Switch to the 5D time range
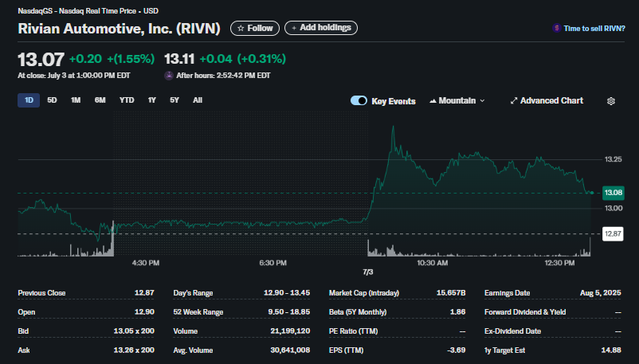The width and height of the screenshot is (639, 364). [x=52, y=100]
